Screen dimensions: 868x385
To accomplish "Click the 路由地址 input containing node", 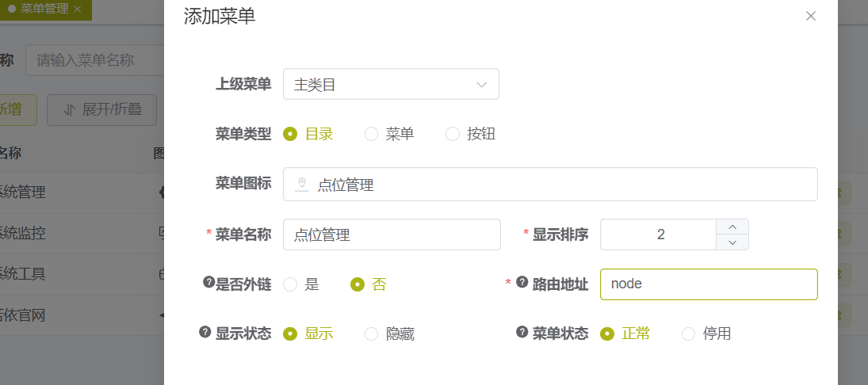I will click(709, 284).
